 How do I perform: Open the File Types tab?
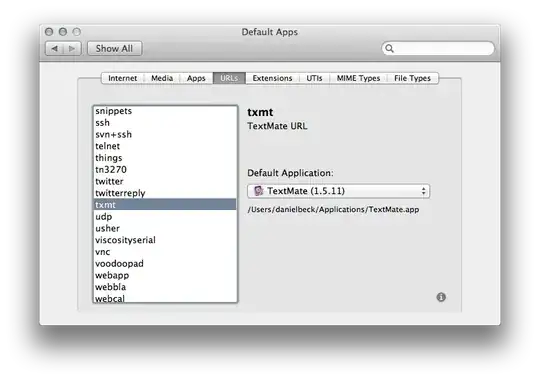pyautogui.click(x=412, y=78)
